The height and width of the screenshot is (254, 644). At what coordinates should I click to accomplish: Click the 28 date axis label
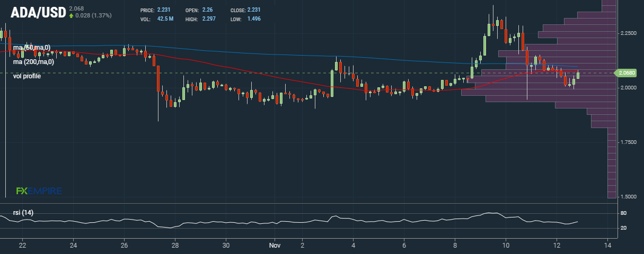pos(175,246)
